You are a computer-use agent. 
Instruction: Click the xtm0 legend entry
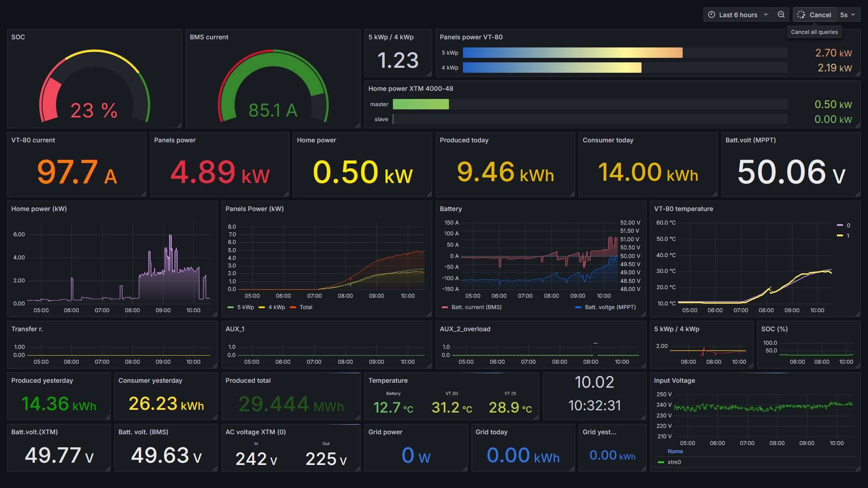pyautogui.click(x=674, y=462)
